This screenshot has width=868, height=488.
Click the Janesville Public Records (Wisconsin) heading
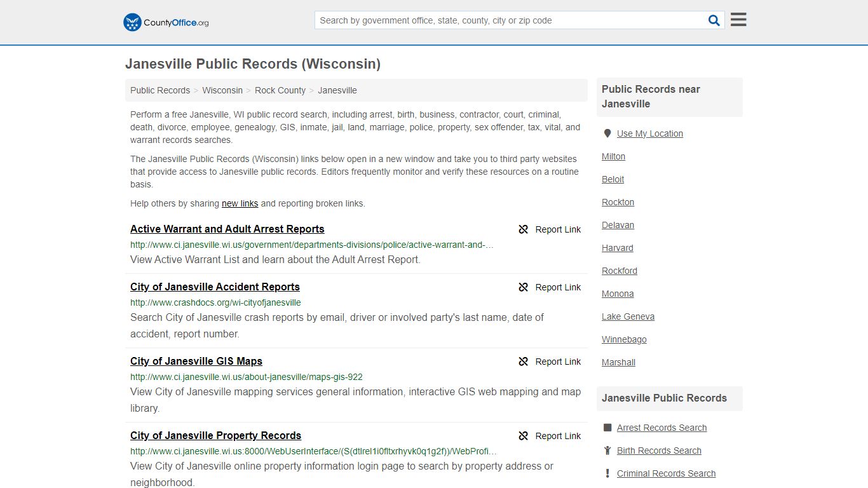tap(253, 64)
